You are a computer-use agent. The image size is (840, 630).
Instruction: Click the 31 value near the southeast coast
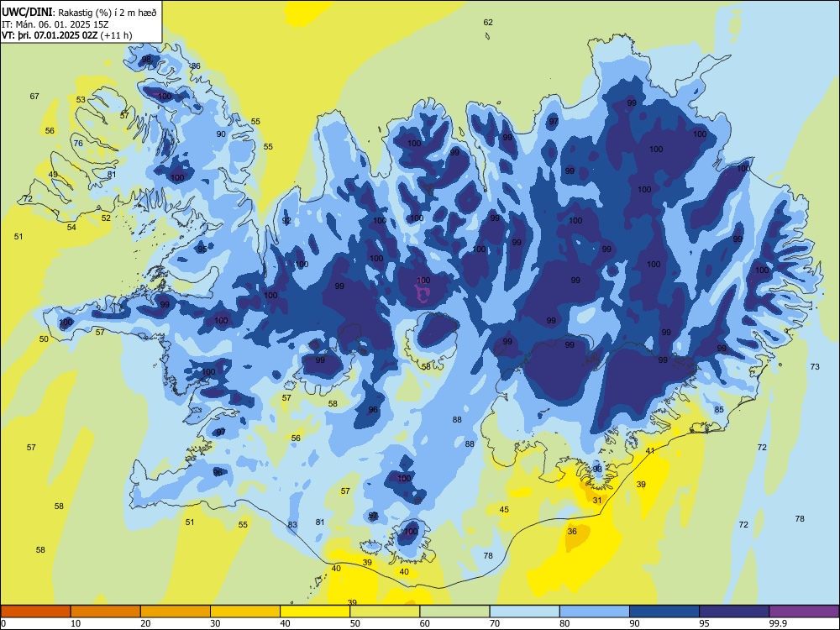597,501
